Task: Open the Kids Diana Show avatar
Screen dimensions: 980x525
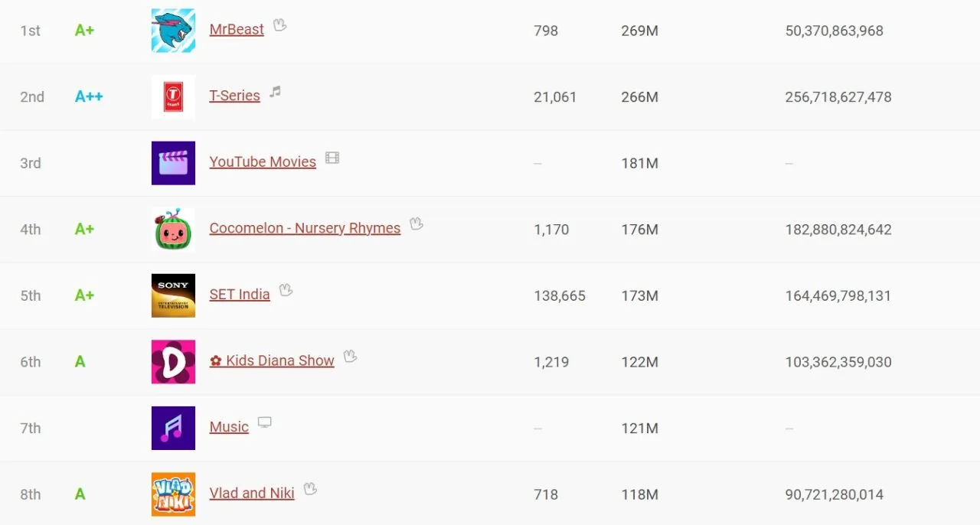Action: pos(173,362)
